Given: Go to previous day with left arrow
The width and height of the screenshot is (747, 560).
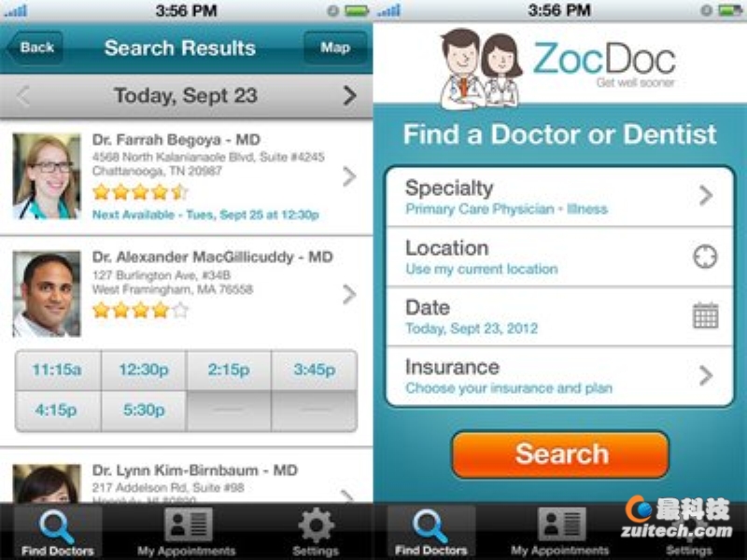Looking at the screenshot, I should (22, 96).
